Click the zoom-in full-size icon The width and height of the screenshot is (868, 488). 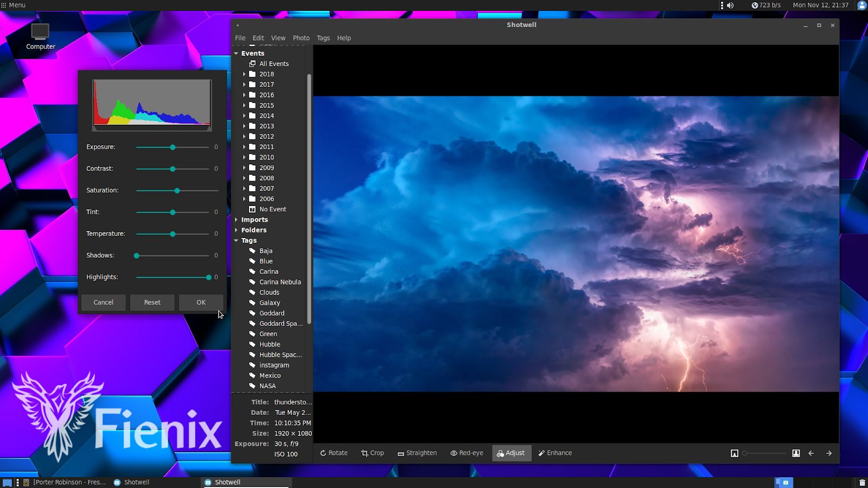(796, 453)
